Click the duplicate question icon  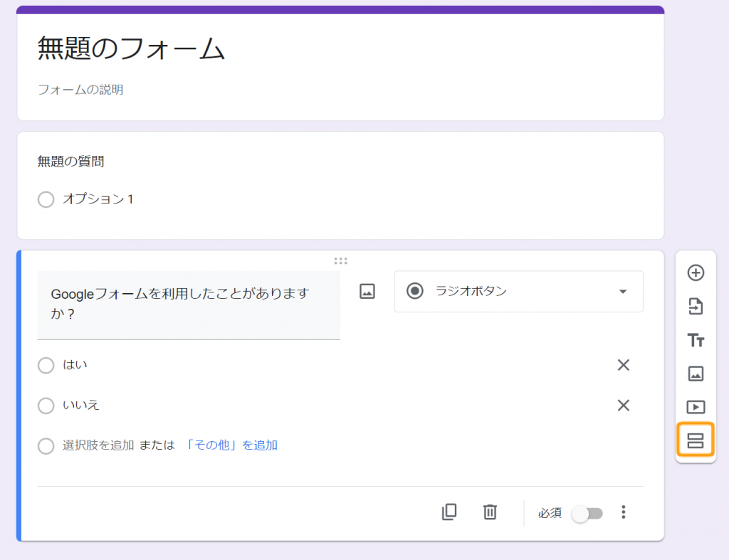[x=449, y=512]
